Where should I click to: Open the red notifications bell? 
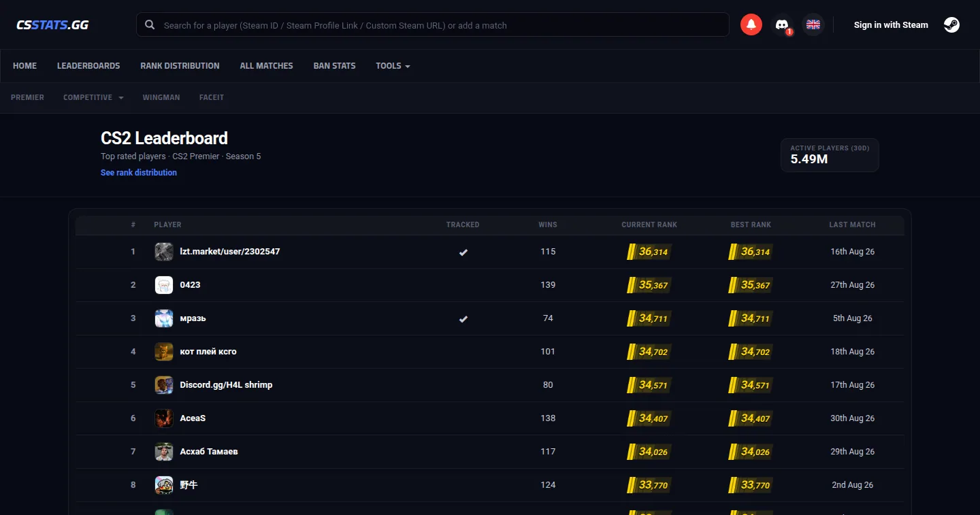point(751,24)
